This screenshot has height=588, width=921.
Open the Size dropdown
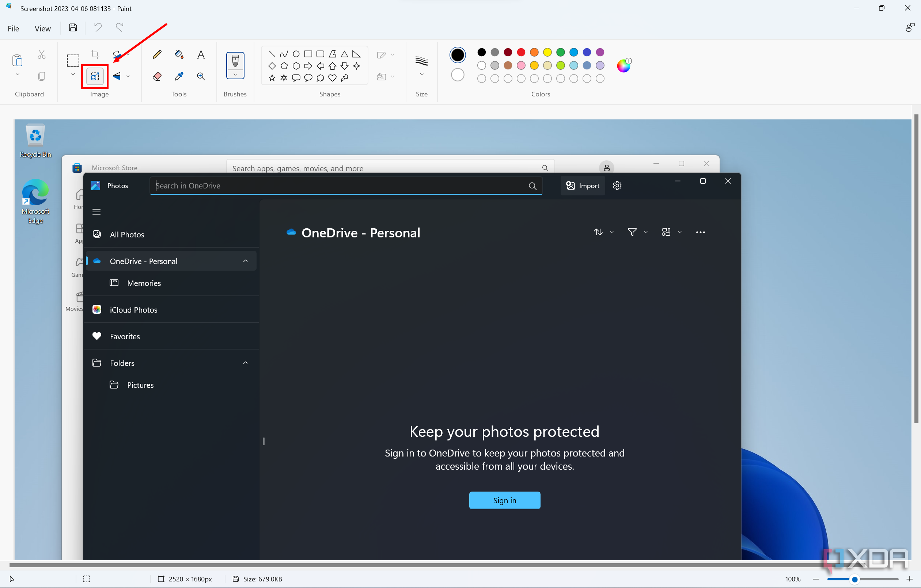(x=421, y=75)
